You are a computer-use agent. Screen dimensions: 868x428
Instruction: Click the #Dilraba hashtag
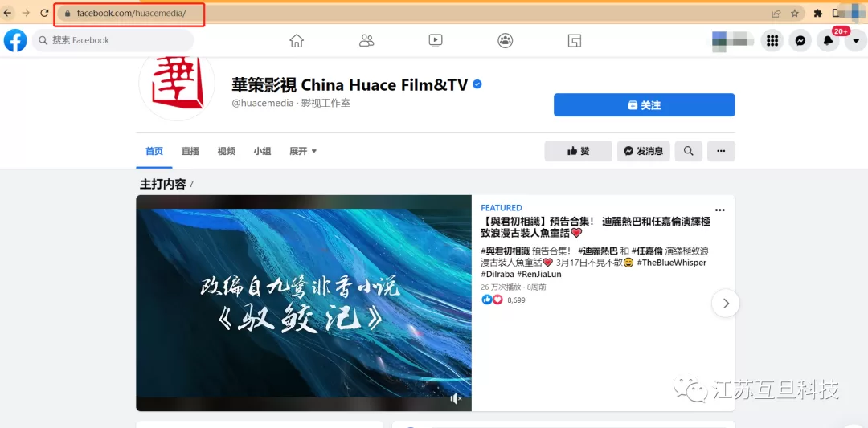[x=497, y=275]
